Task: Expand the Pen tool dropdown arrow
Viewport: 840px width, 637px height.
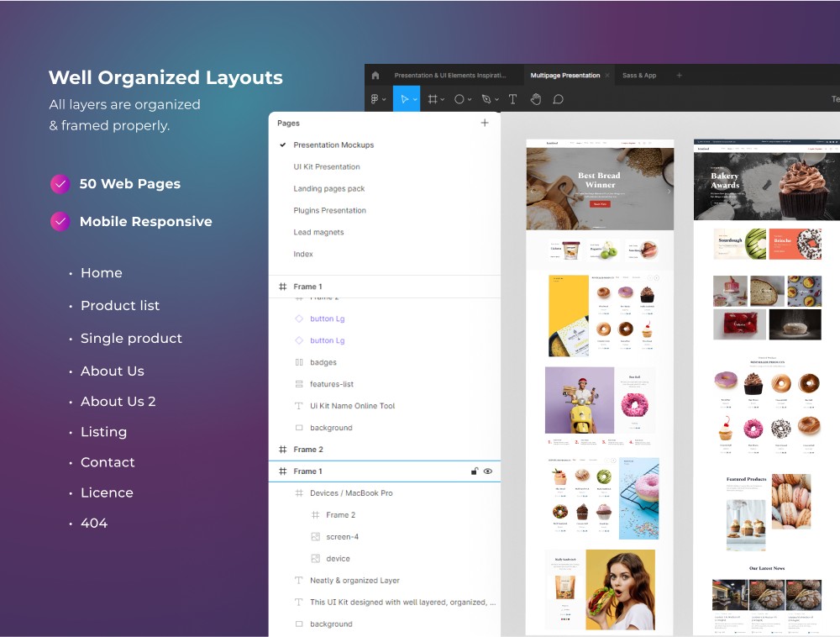Action: (496, 100)
